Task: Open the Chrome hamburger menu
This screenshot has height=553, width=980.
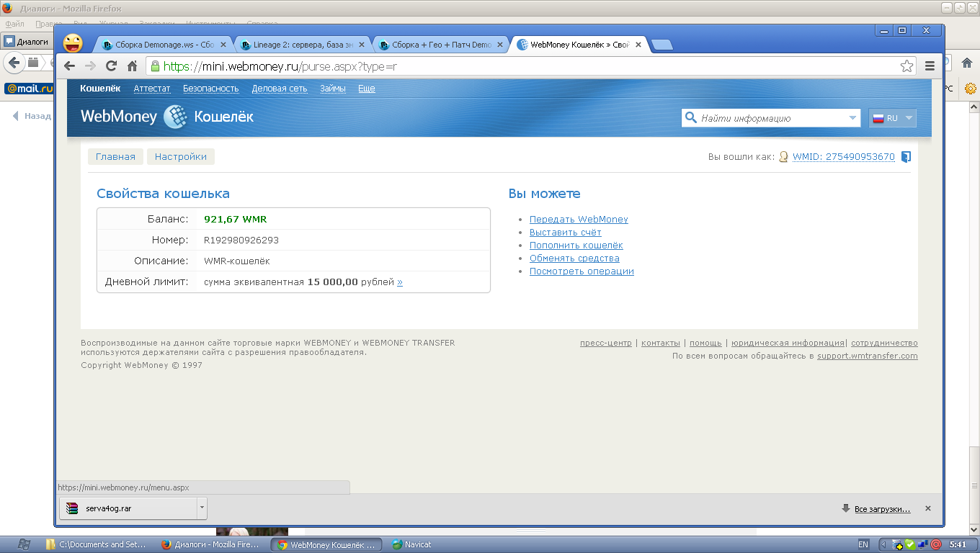Action: click(x=930, y=66)
